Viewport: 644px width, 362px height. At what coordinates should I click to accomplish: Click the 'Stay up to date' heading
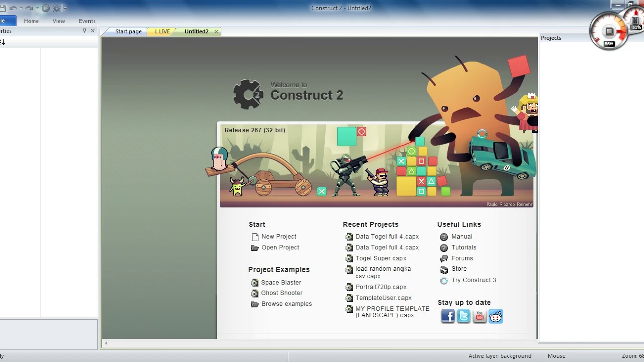point(464,302)
